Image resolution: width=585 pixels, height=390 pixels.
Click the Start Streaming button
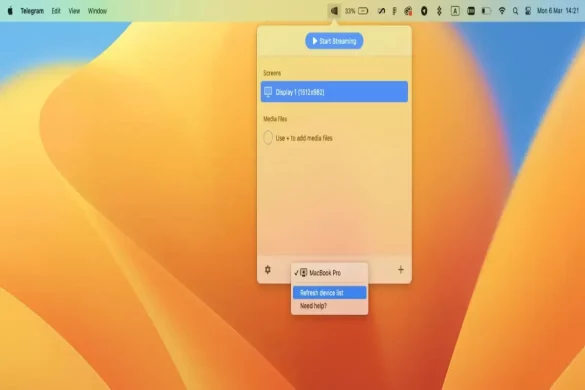pos(334,41)
